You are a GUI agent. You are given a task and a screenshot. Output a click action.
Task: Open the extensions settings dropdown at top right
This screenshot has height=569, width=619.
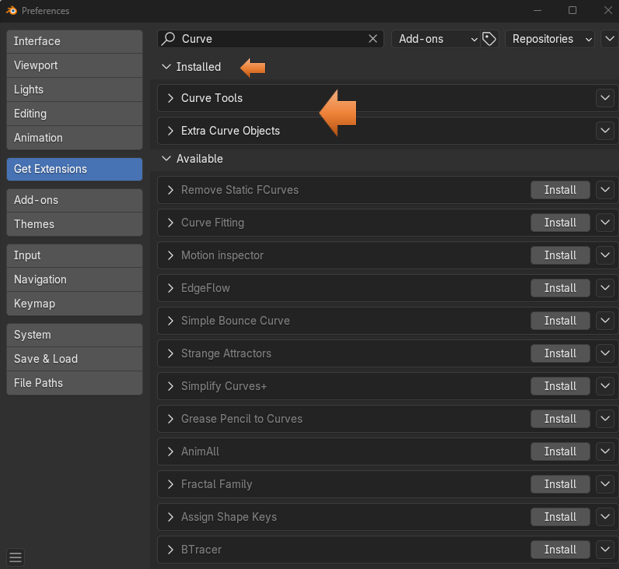609,39
